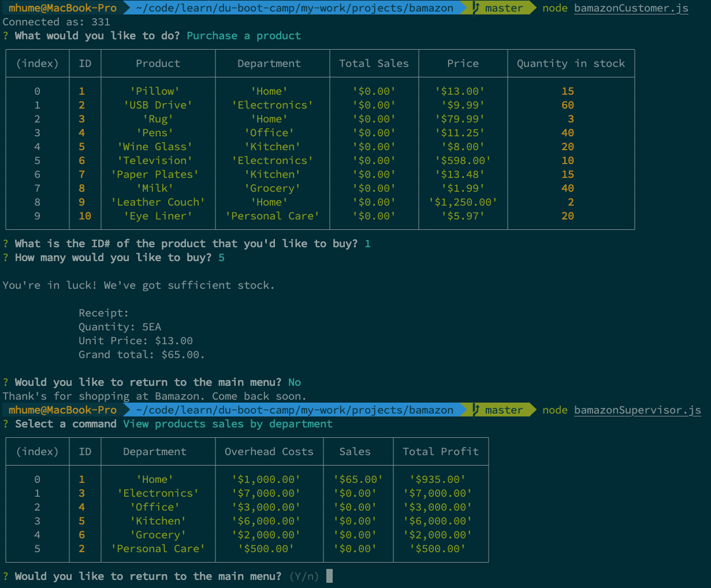Viewport: 711px width, 588px height.
Task: Click the underlined bamazonSupervisor.js filename
Action: click(x=637, y=410)
